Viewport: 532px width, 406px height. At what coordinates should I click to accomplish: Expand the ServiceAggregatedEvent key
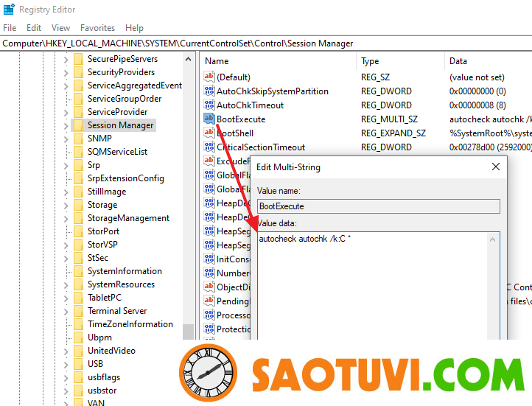tap(66, 85)
